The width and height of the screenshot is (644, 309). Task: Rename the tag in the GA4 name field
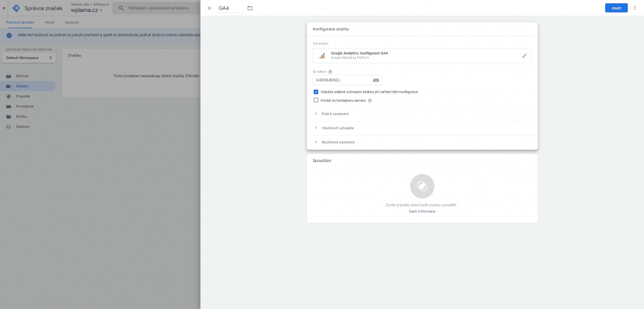tap(231, 8)
